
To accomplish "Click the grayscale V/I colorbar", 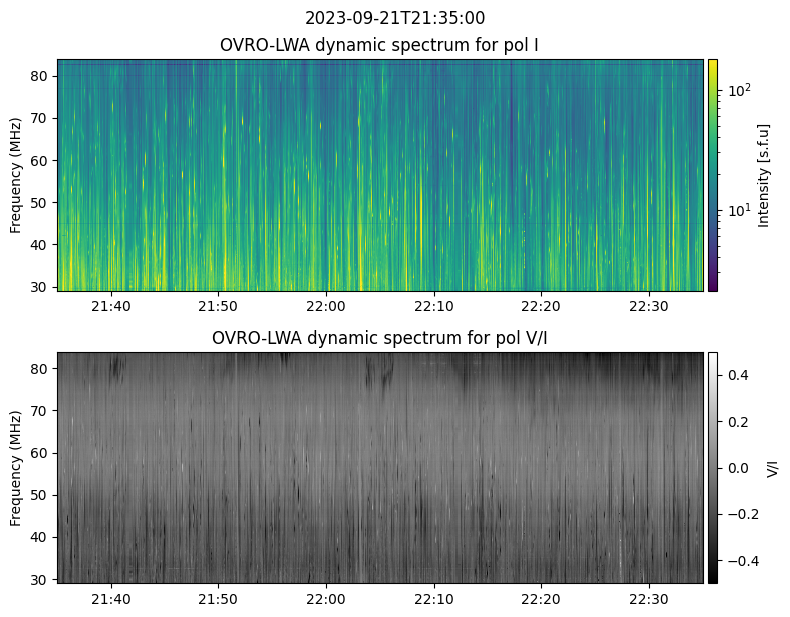I will click(x=713, y=467).
